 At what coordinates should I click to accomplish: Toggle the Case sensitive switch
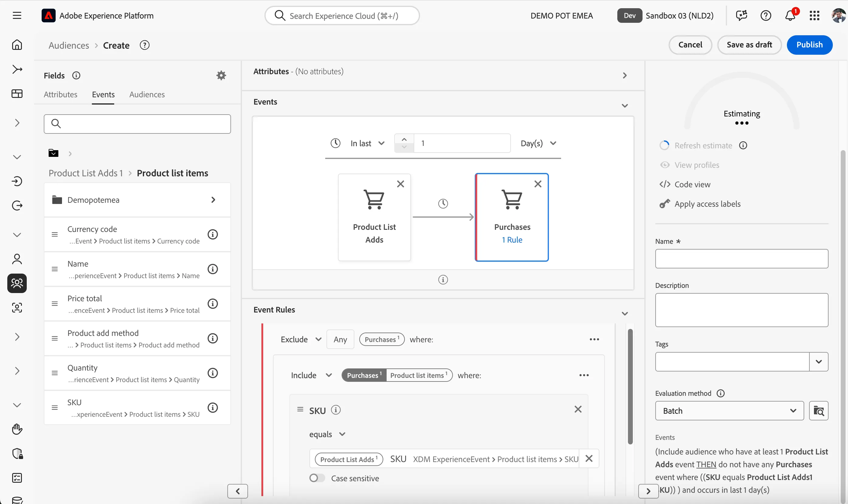click(317, 478)
